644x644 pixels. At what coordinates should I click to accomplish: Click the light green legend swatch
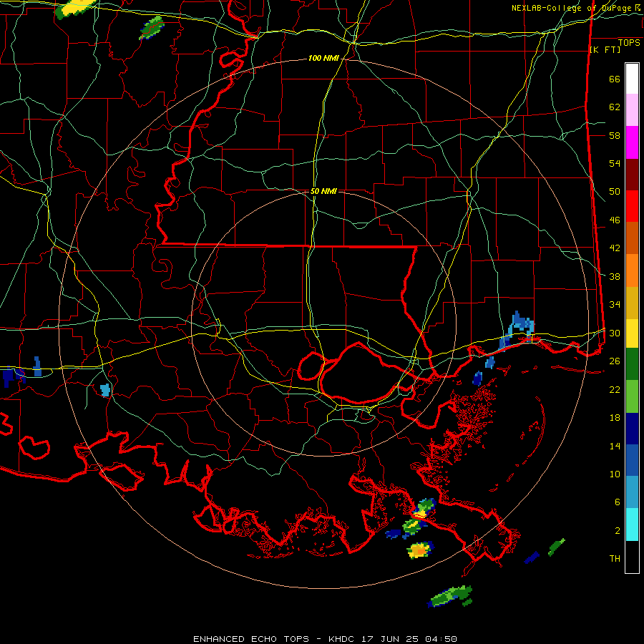[x=632, y=396]
